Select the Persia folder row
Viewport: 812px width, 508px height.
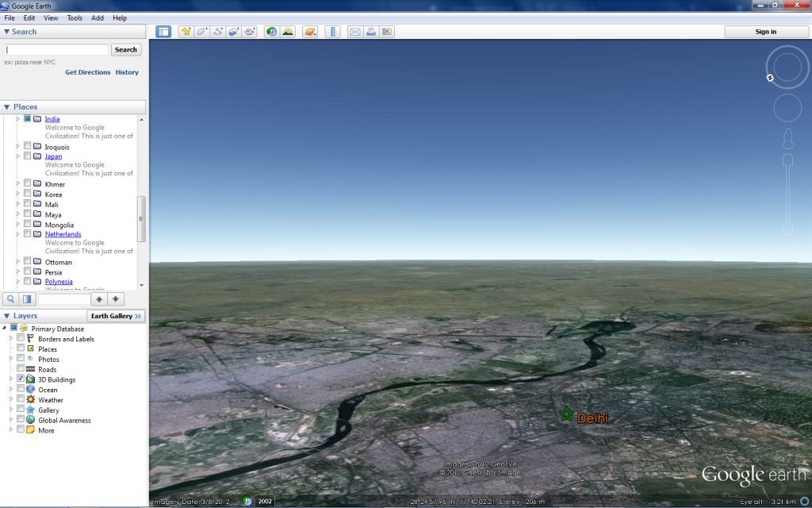(53, 272)
